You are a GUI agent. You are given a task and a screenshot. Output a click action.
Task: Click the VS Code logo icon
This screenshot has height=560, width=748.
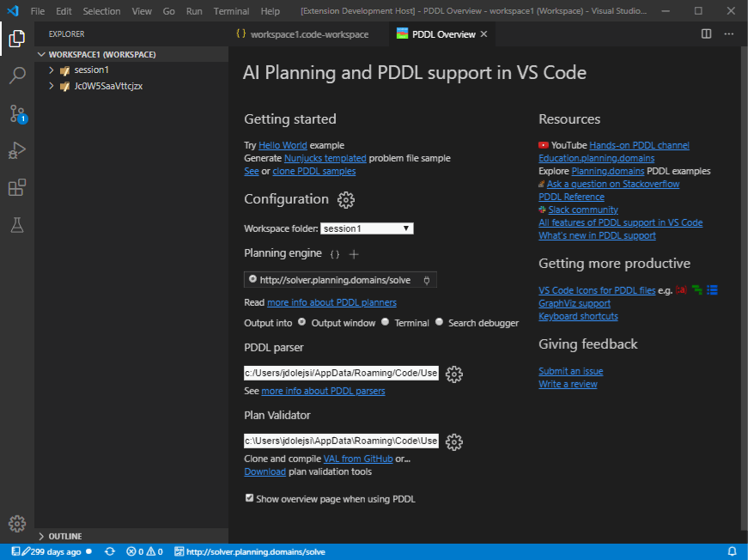[13, 11]
